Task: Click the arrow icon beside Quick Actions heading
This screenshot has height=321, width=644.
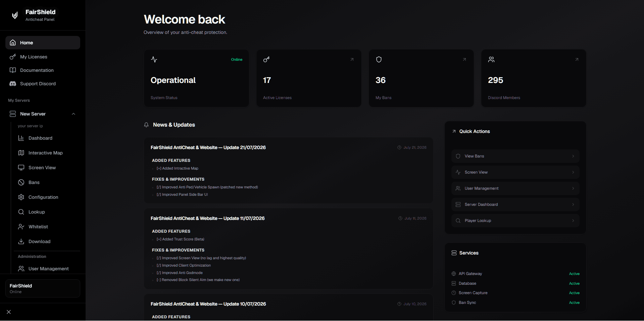Action: 454,131
